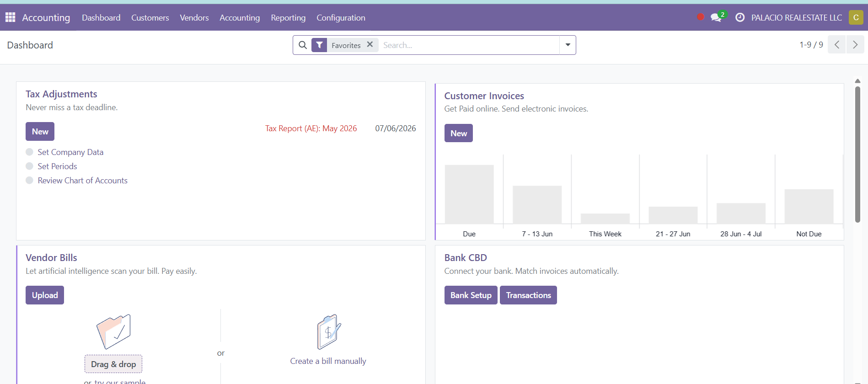Open the Configuration menu
868x384 pixels.
pyautogui.click(x=341, y=17)
